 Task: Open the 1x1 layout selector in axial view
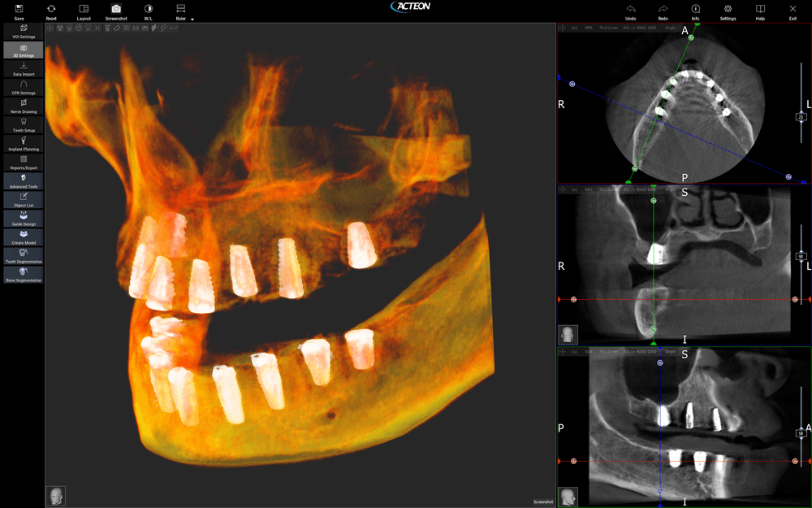point(574,27)
